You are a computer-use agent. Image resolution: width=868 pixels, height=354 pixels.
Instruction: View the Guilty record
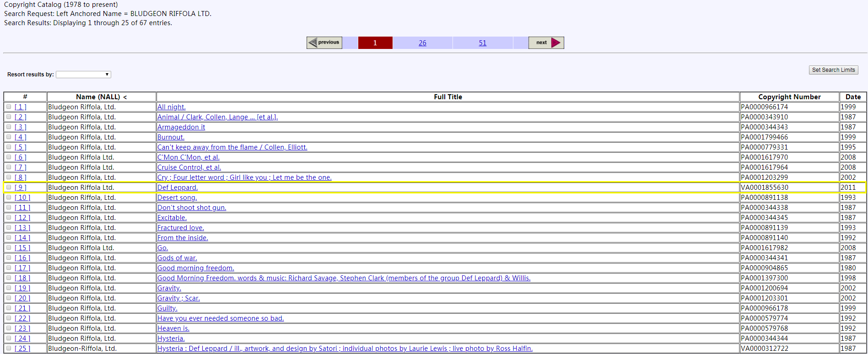tap(167, 308)
